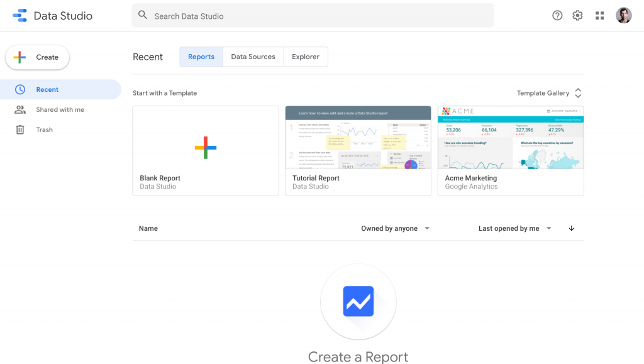Click the Shared with me people icon

pos(20,109)
